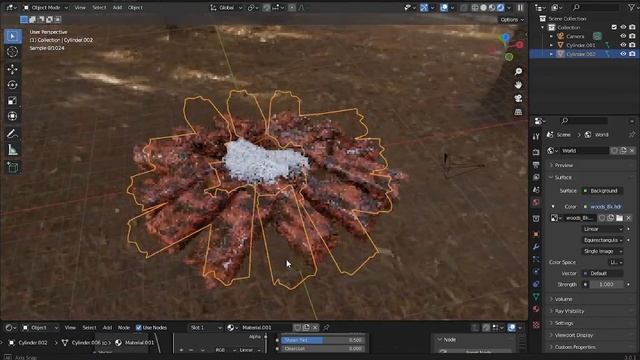
Task: Open the viewport Options dropdown
Action: point(512,20)
